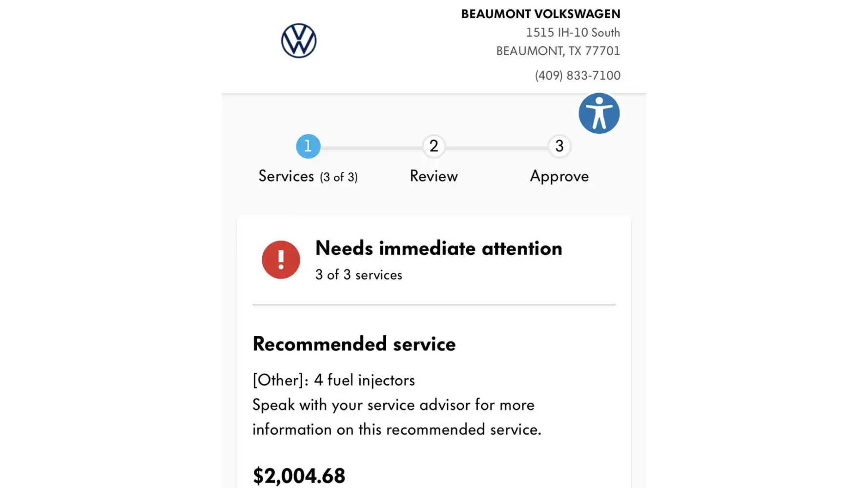Click the $2,004.68 price
The height and width of the screenshot is (488, 868).
(x=299, y=476)
